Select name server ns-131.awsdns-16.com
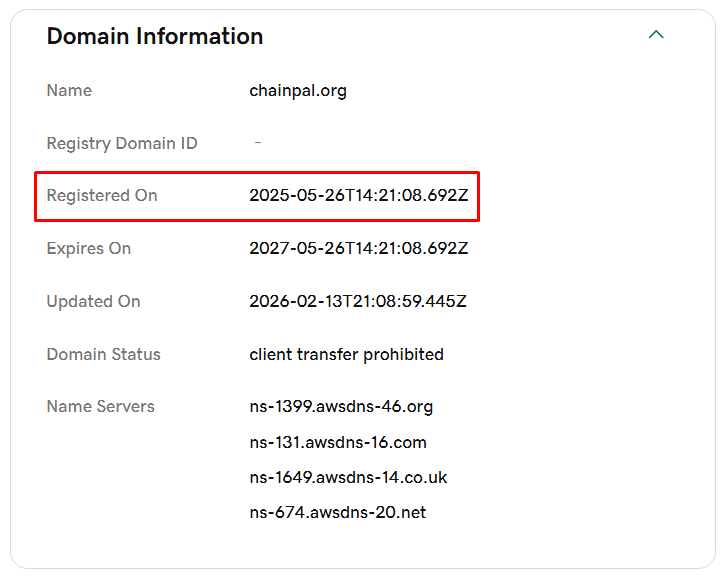 pos(338,442)
